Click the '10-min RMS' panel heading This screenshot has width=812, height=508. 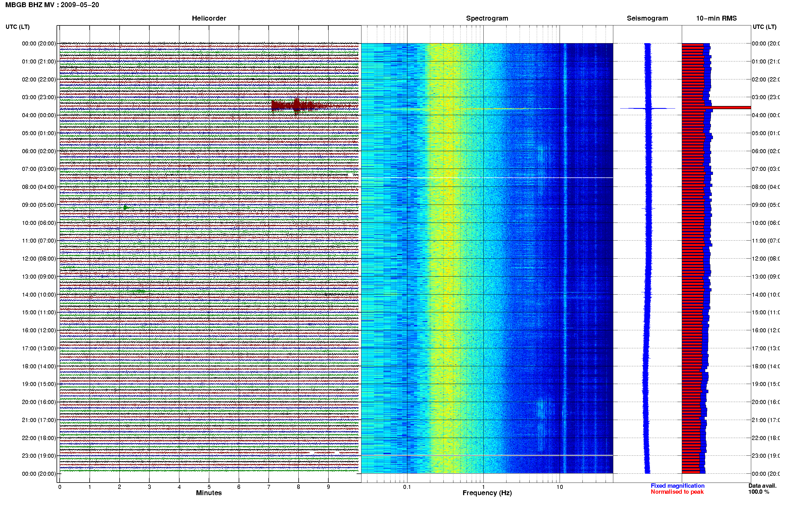(x=716, y=18)
